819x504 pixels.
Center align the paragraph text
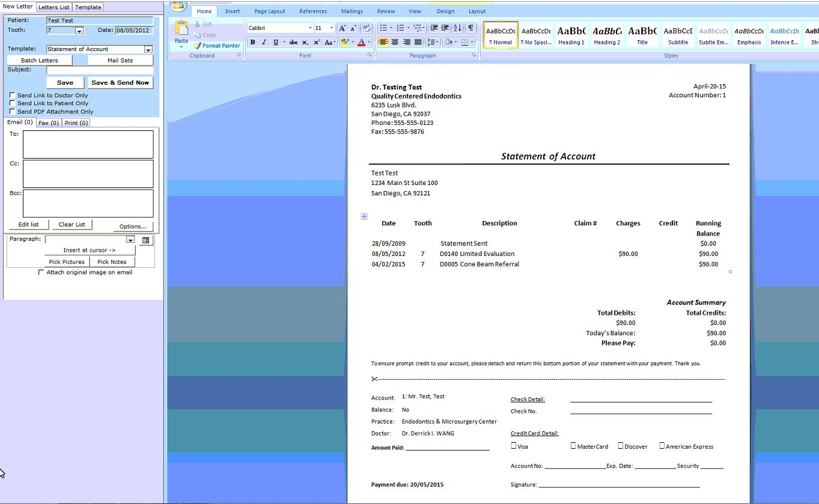[x=395, y=42]
